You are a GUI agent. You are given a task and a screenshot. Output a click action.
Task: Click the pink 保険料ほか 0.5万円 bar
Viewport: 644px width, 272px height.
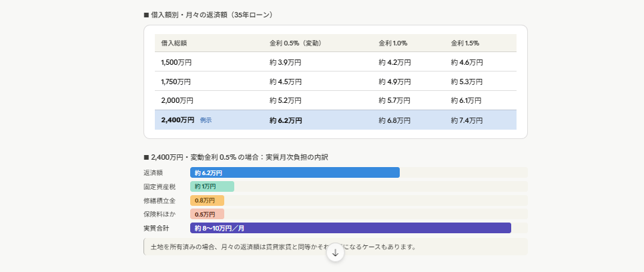tap(207, 215)
